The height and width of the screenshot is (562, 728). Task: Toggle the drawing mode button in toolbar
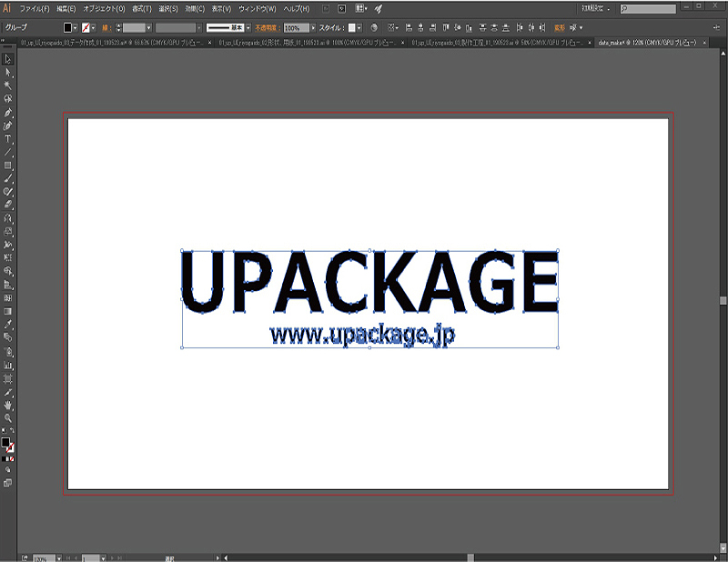pos(7,469)
